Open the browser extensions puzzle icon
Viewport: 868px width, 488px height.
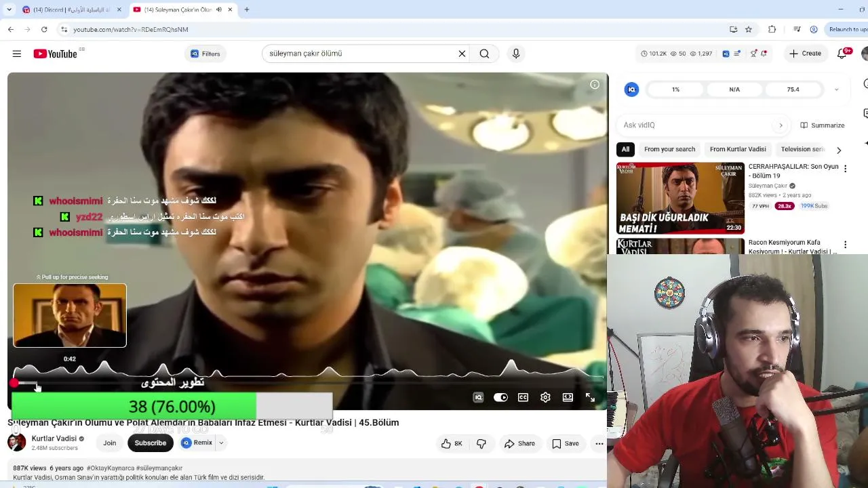coord(772,30)
